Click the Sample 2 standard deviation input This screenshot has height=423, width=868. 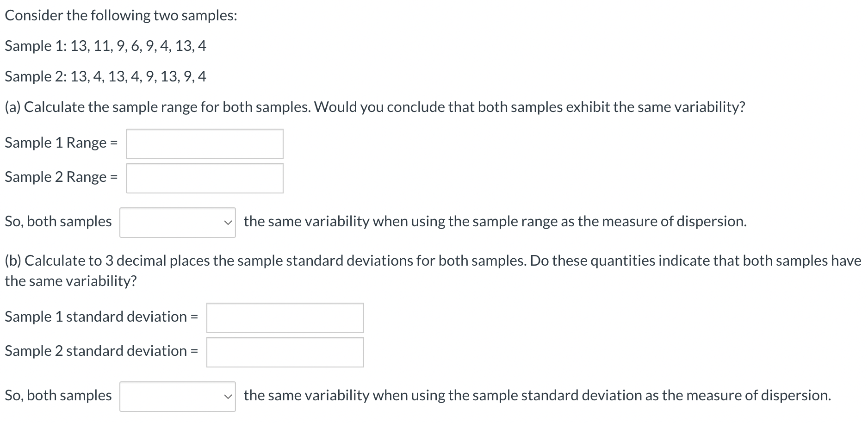coord(285,352)
